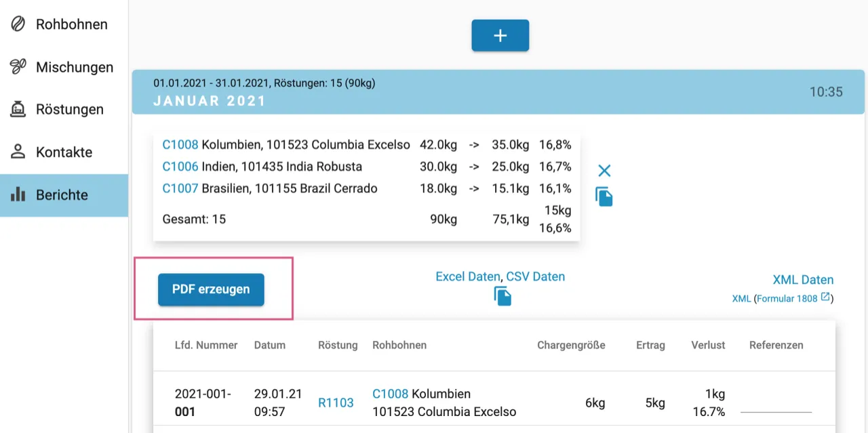
Task: Delete summary with the X icon
Action: 604,170
